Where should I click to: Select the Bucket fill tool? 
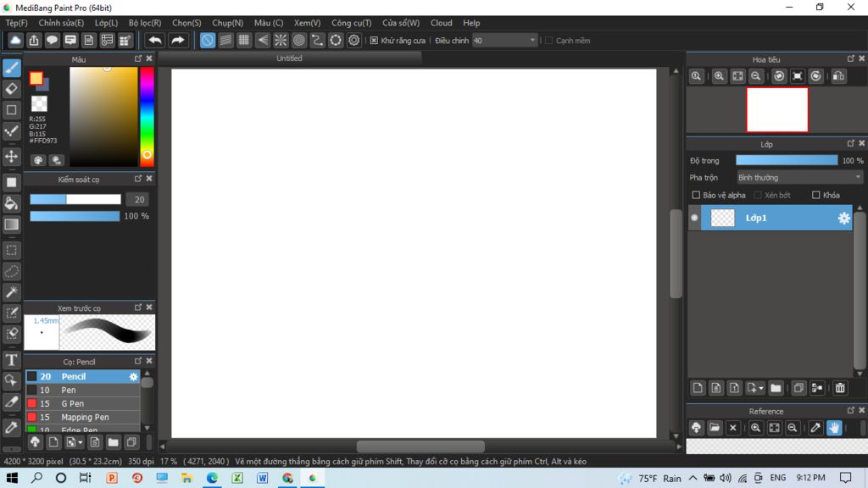tap(12, 203)
